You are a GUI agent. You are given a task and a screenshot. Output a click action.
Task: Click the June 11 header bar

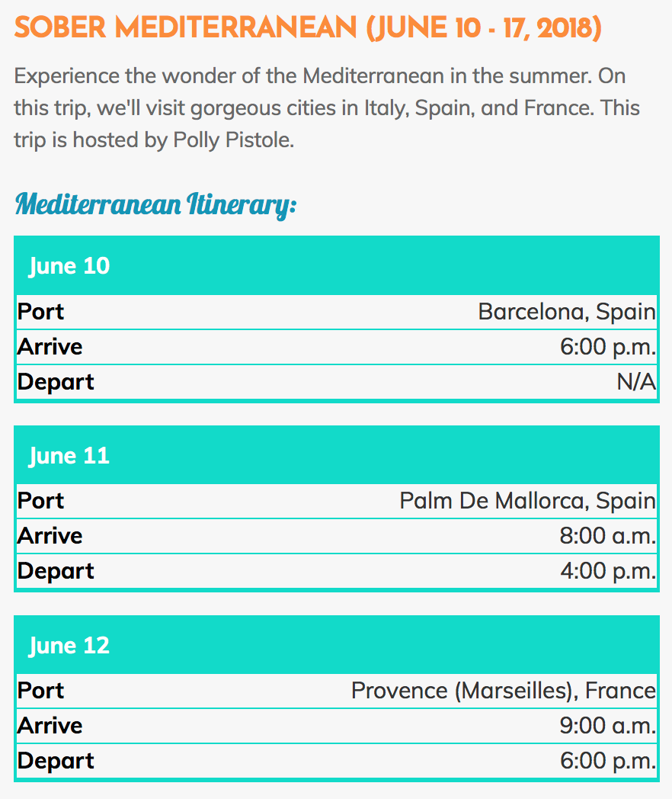tap(337, 455)
